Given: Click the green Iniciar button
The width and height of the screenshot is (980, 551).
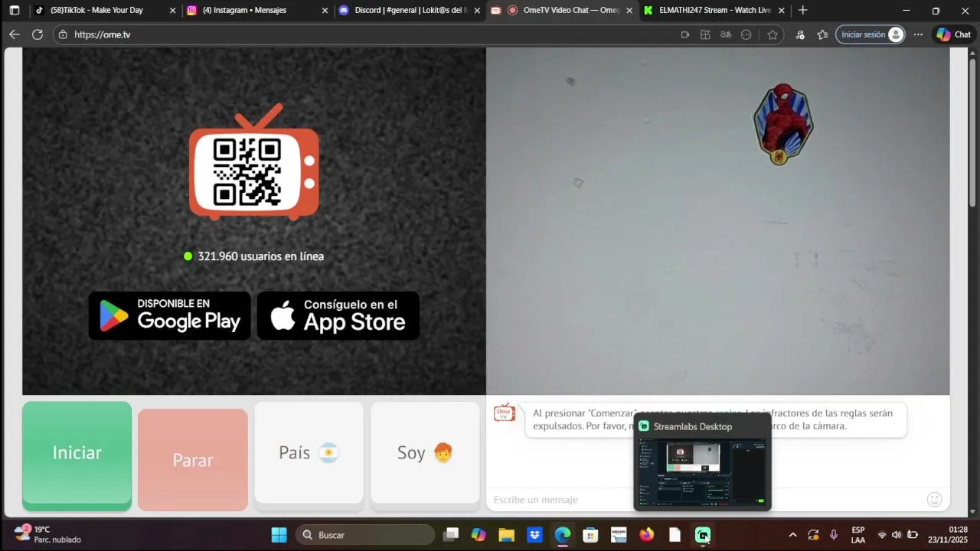Looking at the screenshot, I should tap(77, 455).
